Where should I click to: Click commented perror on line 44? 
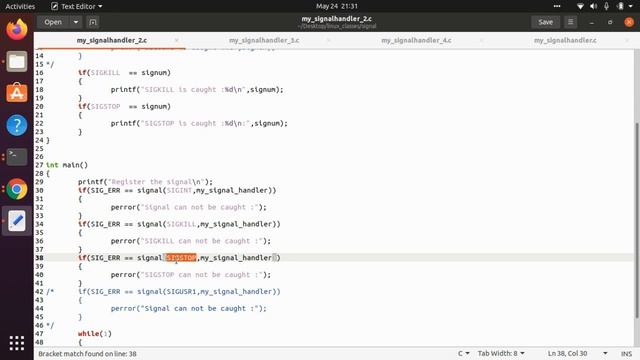[x=189, y=309]
